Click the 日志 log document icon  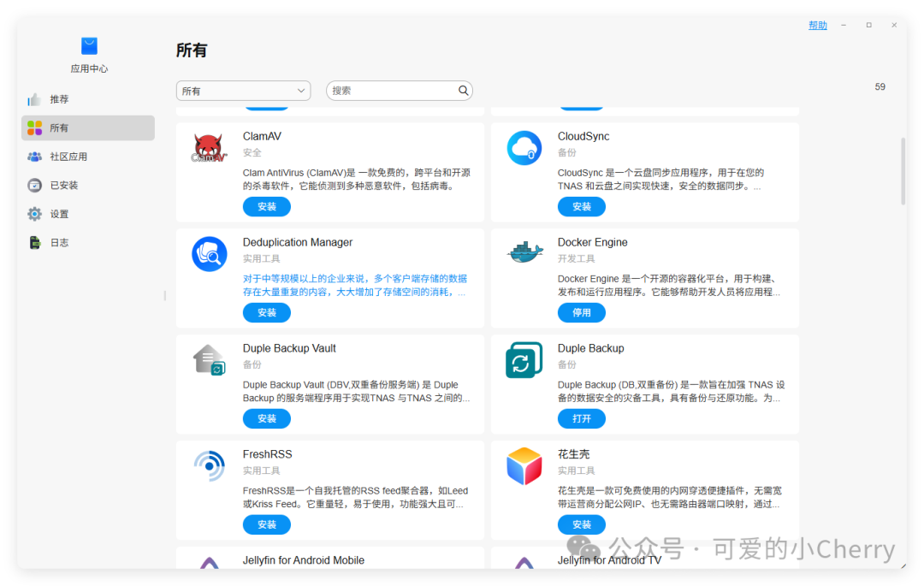click(35, 243)
